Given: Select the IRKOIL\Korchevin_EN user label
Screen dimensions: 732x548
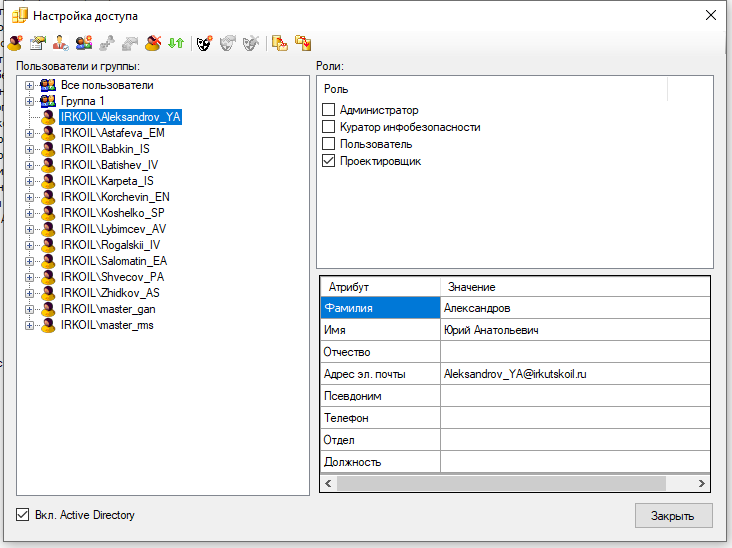Looking at the screenshot, I should click(x=115, y=197).
